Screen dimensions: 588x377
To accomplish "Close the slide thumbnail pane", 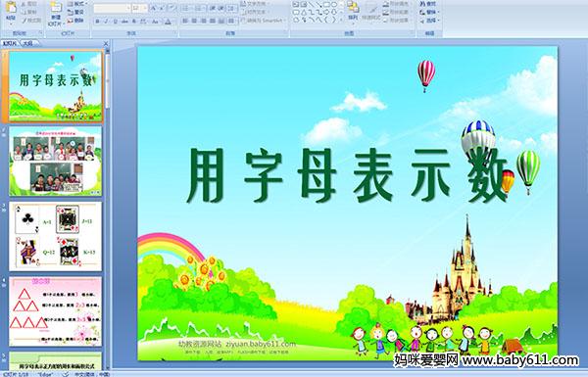I will point(106,43).
